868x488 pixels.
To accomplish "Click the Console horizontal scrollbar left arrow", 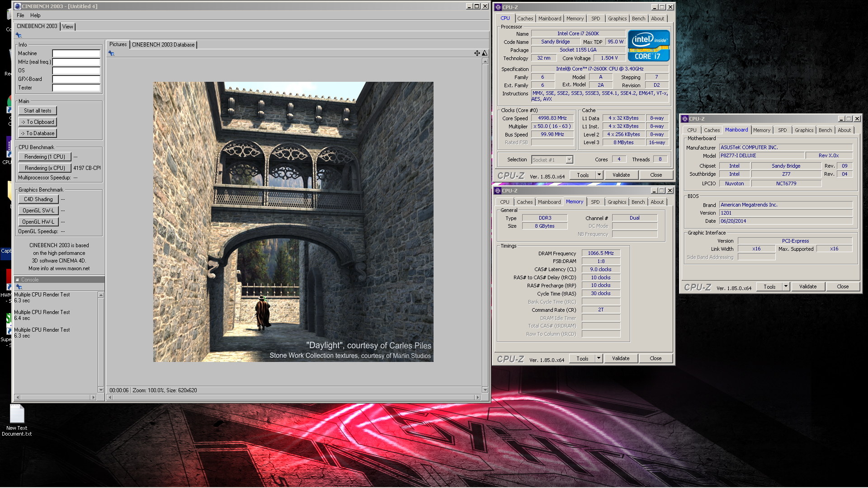I will [18, 398].
